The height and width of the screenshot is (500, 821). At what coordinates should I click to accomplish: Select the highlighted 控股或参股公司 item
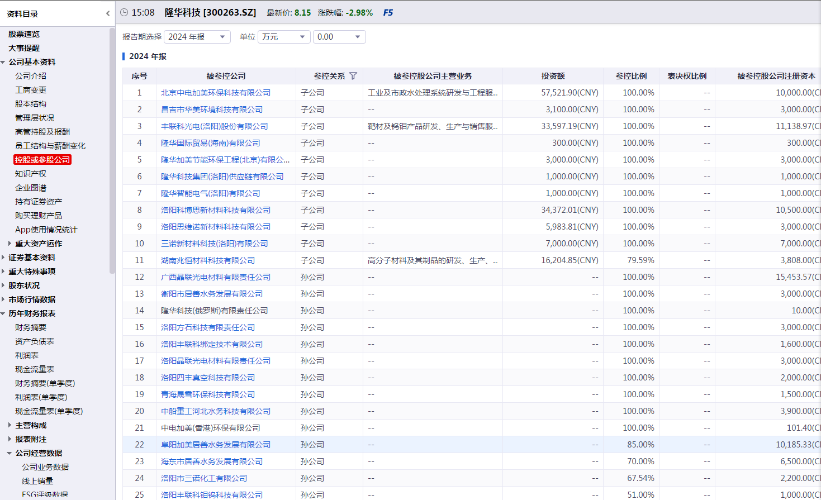[42, 160]
